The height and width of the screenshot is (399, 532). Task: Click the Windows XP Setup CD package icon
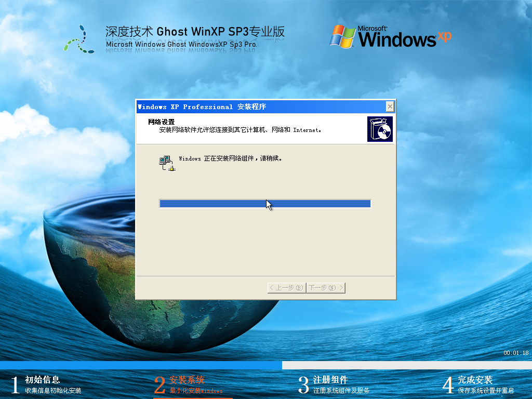(380, 128)
